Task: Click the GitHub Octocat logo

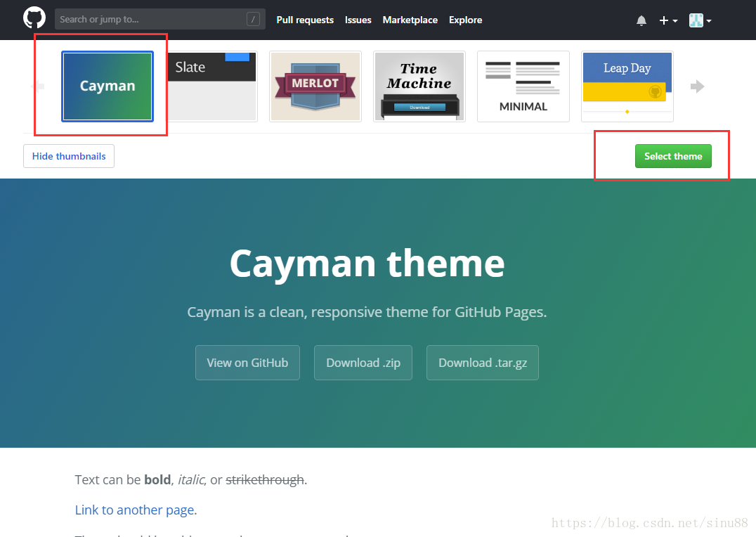Action: coord(34,18)
